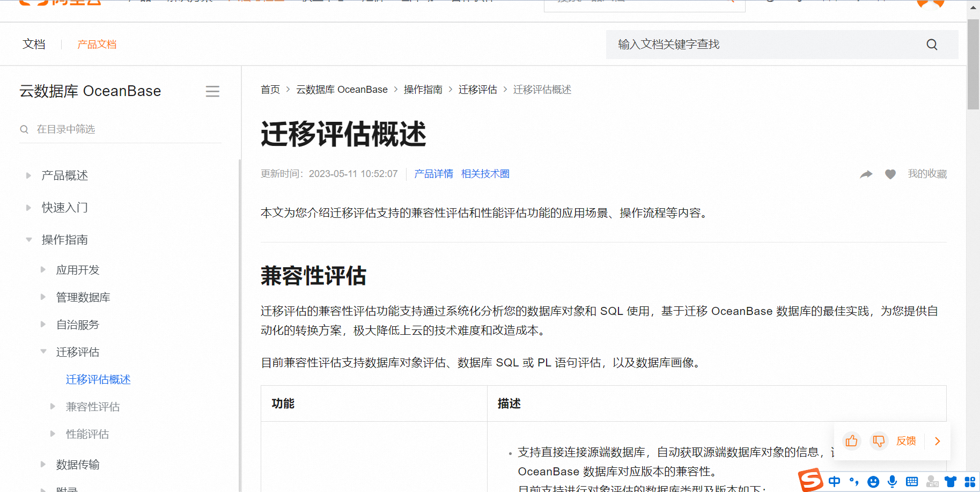The height and width of the screenshot is (492, 980).
Task: Give the article a thumbs down
Action: click(879, 441)
